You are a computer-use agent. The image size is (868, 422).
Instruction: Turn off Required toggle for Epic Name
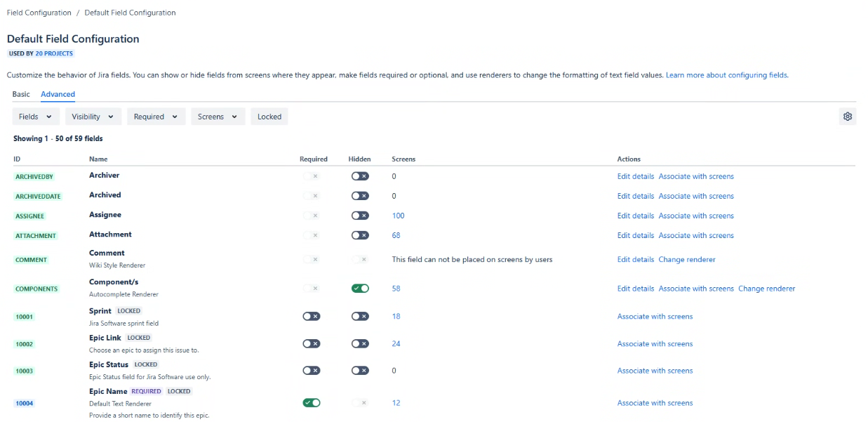coord(311,403)
